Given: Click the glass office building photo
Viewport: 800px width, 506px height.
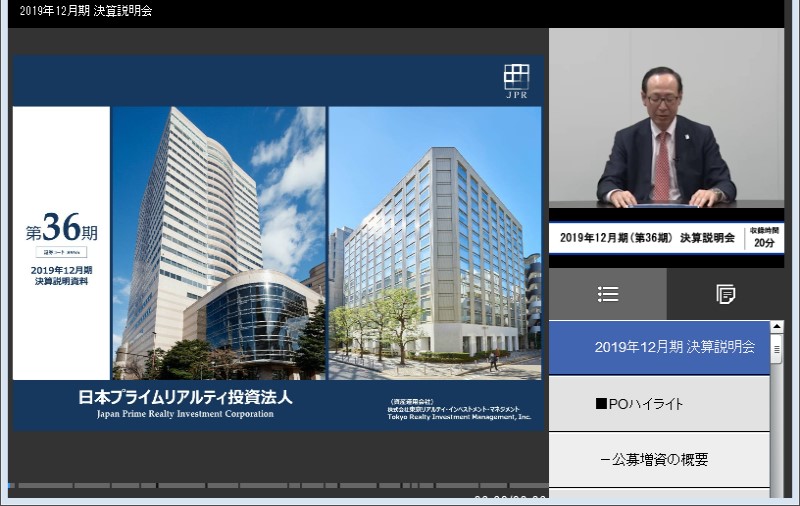Looking at the screenshot, I should pos(435,243).
